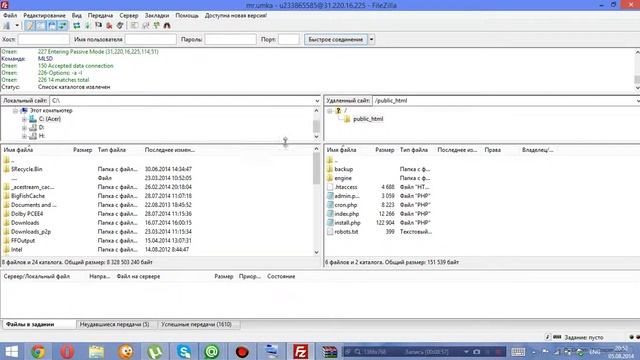Click the local file list vertical scrollbar
Screen dimensions: 640x360
[317, 169]
